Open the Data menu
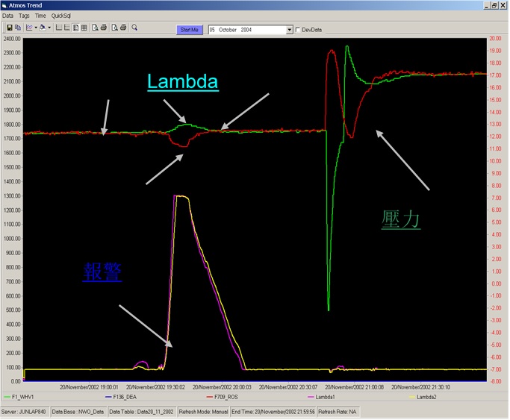Viewport: 510px width, 420px height. click(8, 15)
